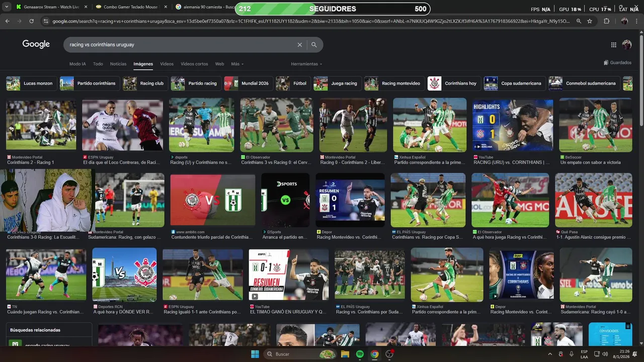This screenshot has width=644, height=362.
Task: Select the Modo IA search tab
Action: pos(77,64)
